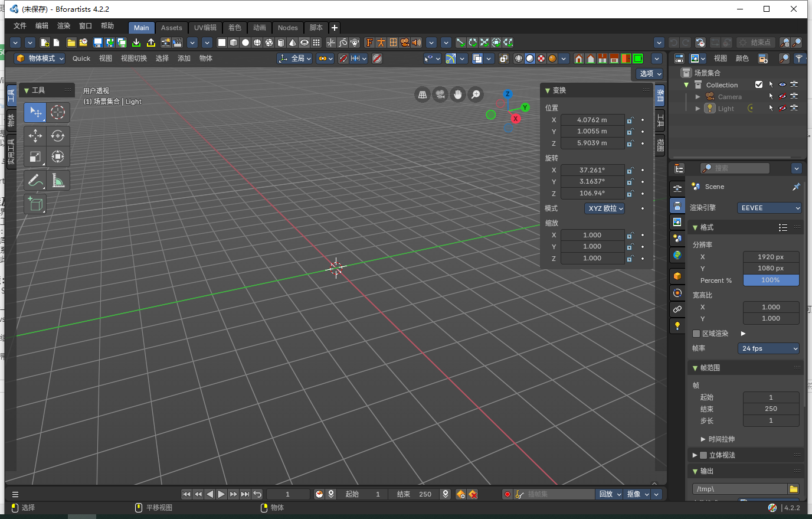The width and height of the screenshot is (812, 519).
Task: Select the Annotate pencil tool
Action: [x=35, y=181]
